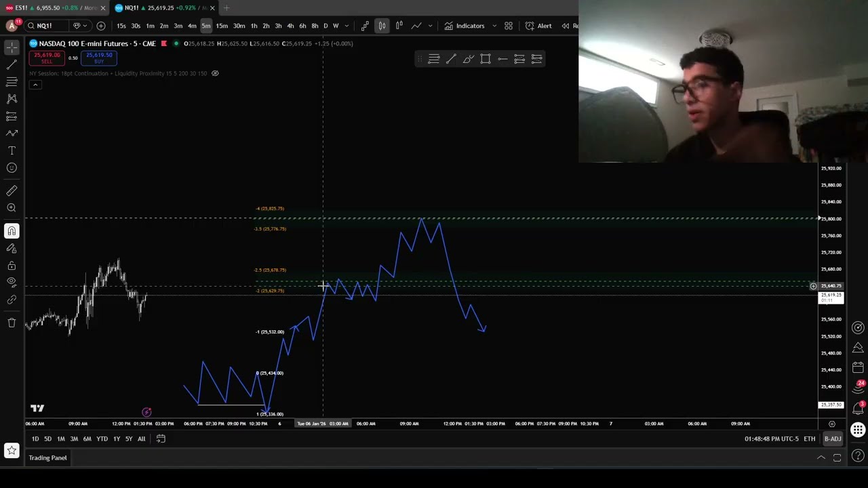This screenshot has height=488, width=868.
Task: Collapse the indicator legend arrow
Action: click(x=35, y=85)
